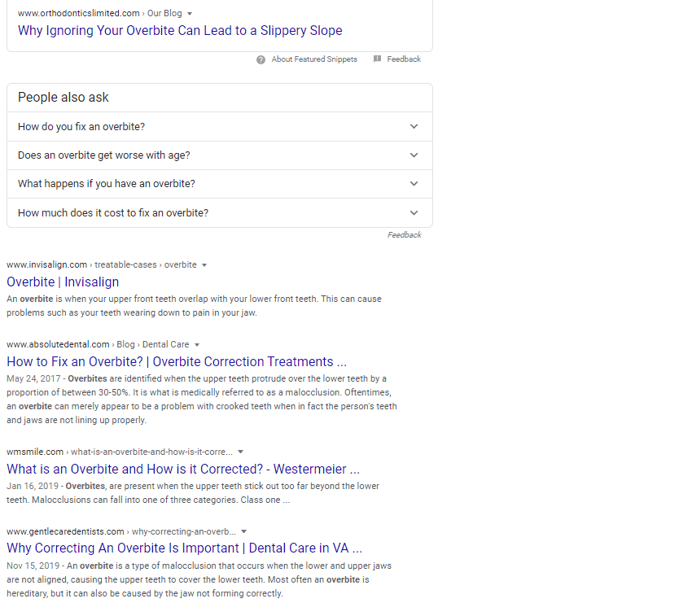Click Feedback link below People also ask
Viewport: 679px width, 616px height.
pyautogui.click(x=404, y=235)
